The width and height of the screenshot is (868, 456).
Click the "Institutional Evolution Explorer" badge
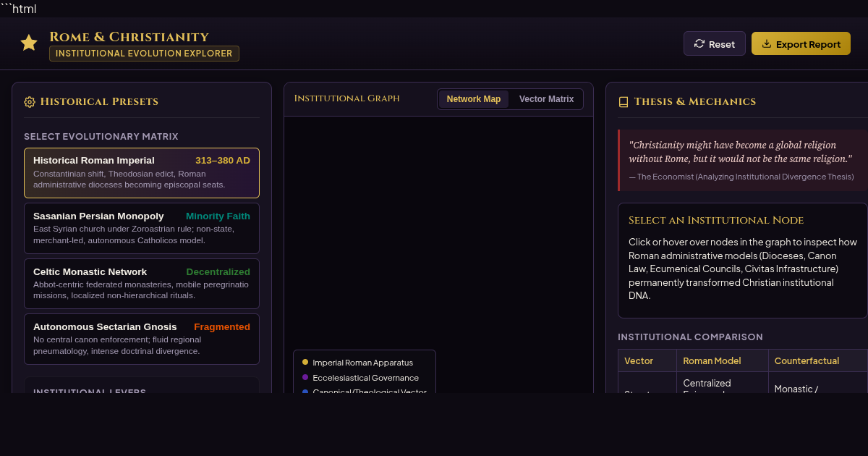pyautogui.click(x=144, y=54)
